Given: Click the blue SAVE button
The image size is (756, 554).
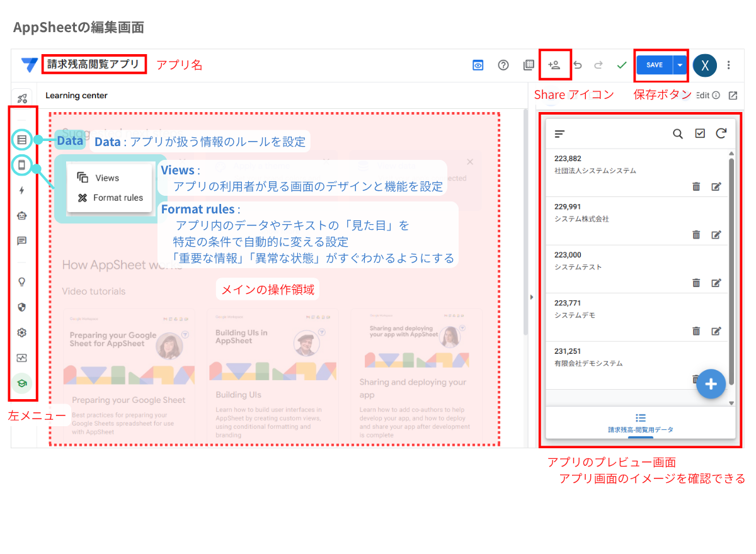Looking at the screenshot, I should pyautogui.click(x=655, y=65).
